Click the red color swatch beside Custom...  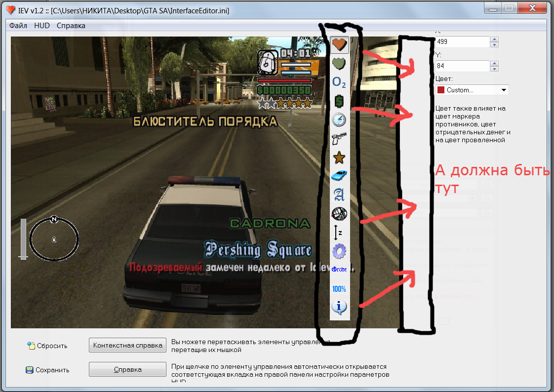441,90
